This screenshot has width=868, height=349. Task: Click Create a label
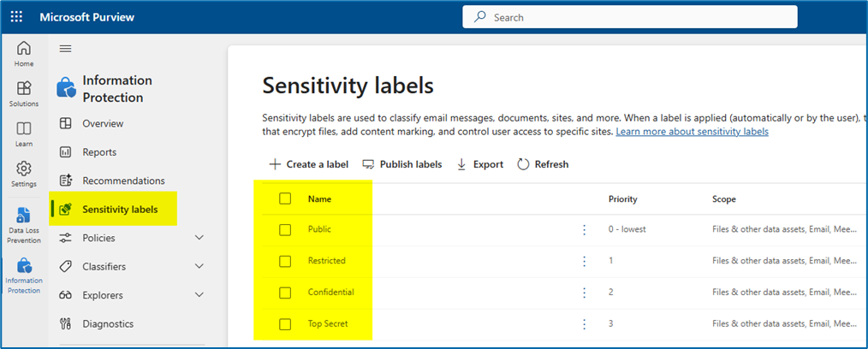pos(308,164)
